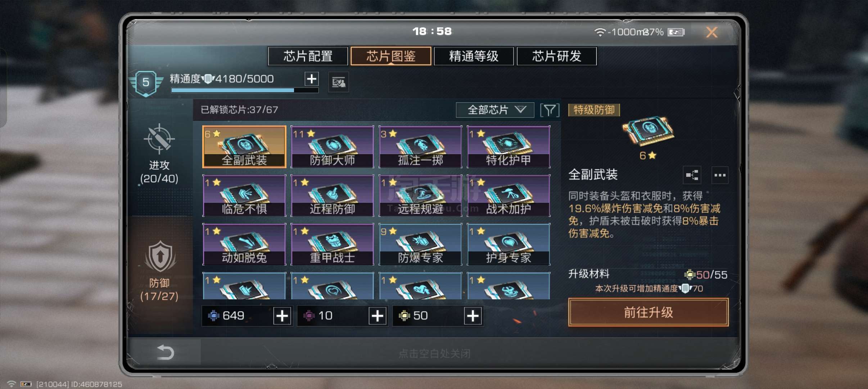Open the 芯片研发 tab
Screen dimensions: 868x389
[x=557, y=56]
